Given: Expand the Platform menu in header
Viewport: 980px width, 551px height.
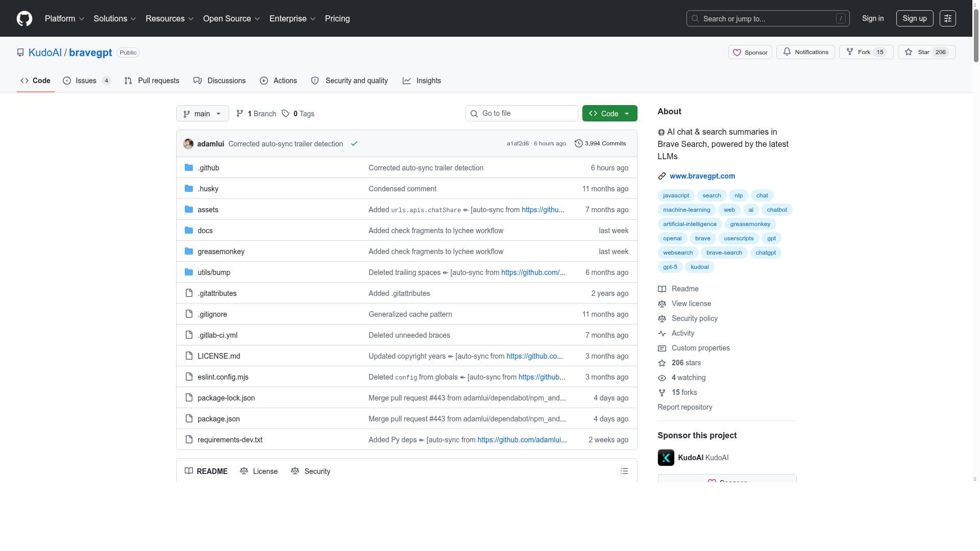Looking at the screenshot, I should click(x=64, y=19).
